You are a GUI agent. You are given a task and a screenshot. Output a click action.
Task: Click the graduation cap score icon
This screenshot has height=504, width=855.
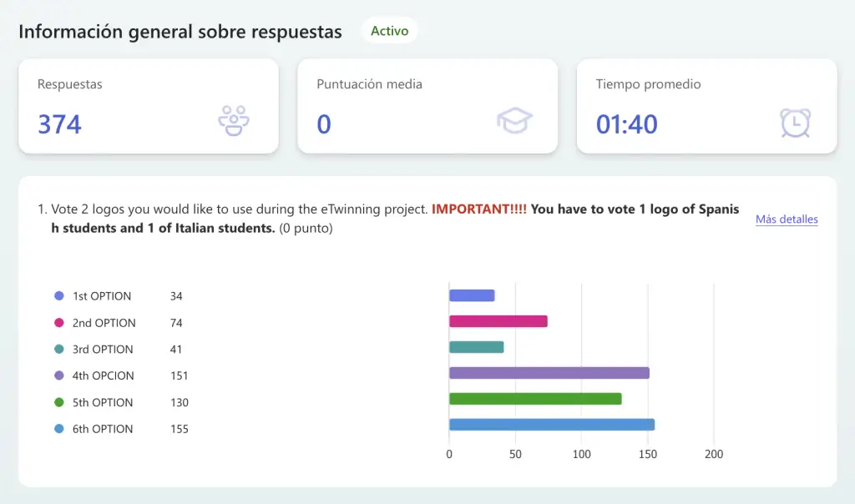[514, 122]
